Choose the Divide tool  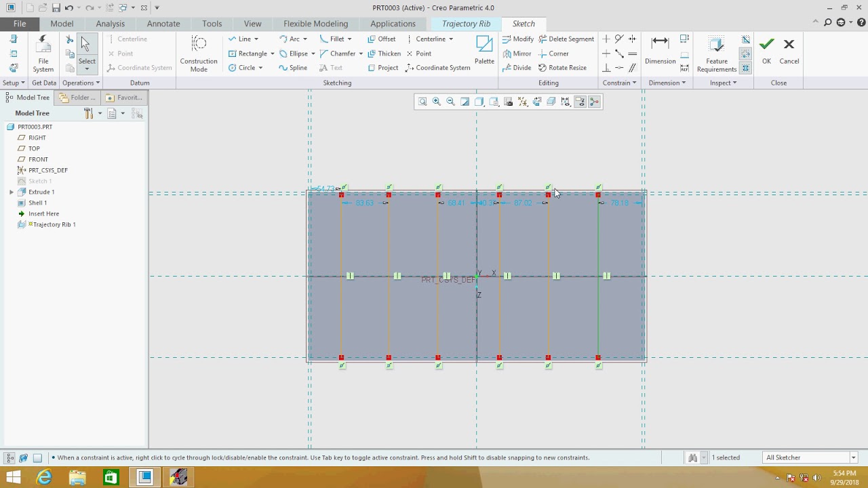pyautogui.click(x=517, y=68)
